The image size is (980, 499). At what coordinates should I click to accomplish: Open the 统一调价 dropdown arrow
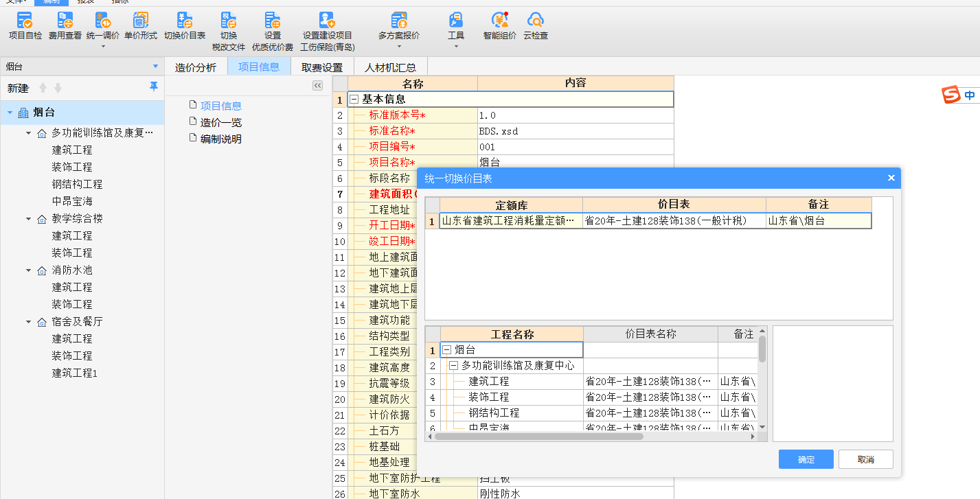click(x=103, y=47)
